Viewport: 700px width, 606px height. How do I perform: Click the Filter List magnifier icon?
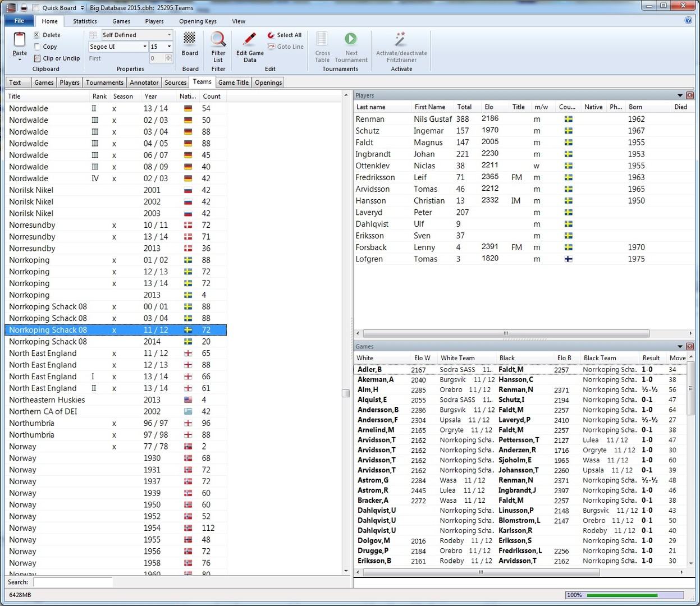218,39
